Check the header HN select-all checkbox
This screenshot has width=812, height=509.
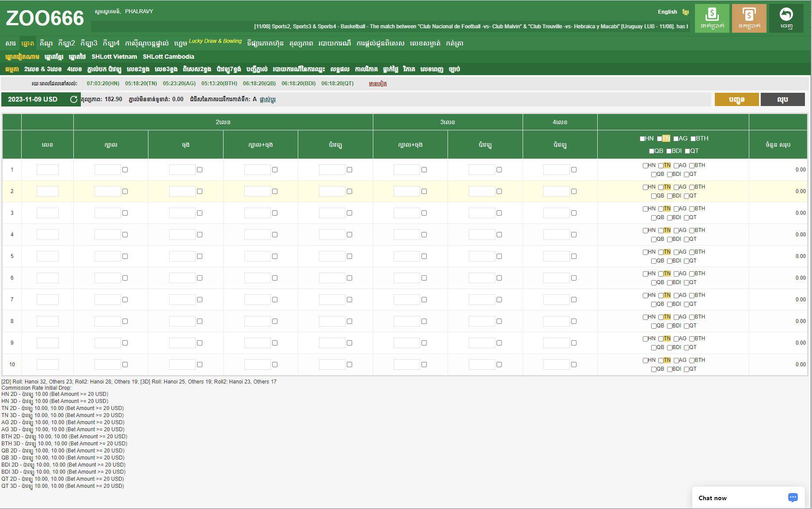[642, 139]
